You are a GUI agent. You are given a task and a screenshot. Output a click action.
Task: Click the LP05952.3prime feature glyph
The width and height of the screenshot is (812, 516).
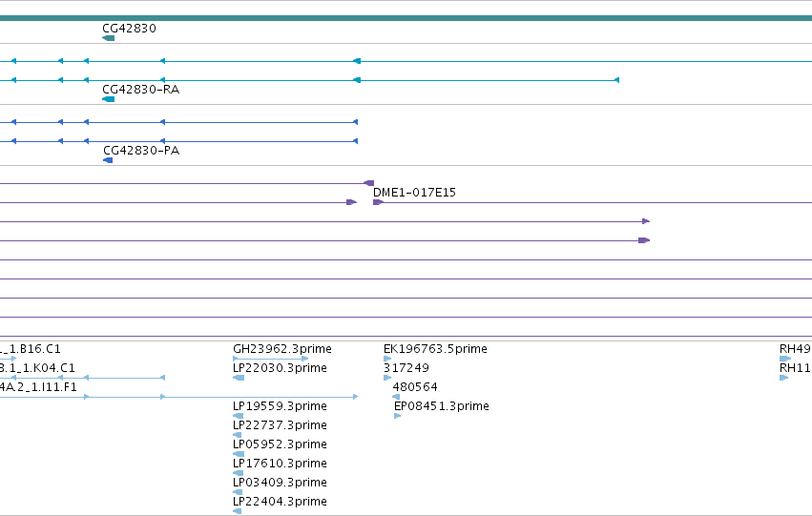(x=239, y=454)
